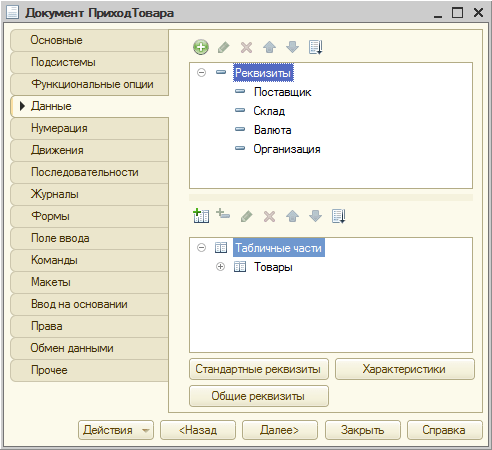Image resolution: width=492 pixels, height=450 pixels.
Task: Click the green add attribute icon
Action: click(x=201, y=47)
